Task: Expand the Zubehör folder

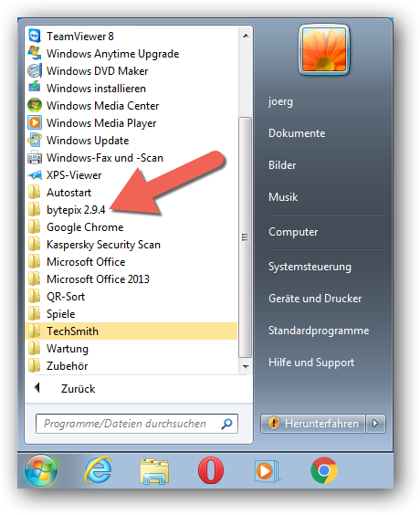Action: pos(131,366)
